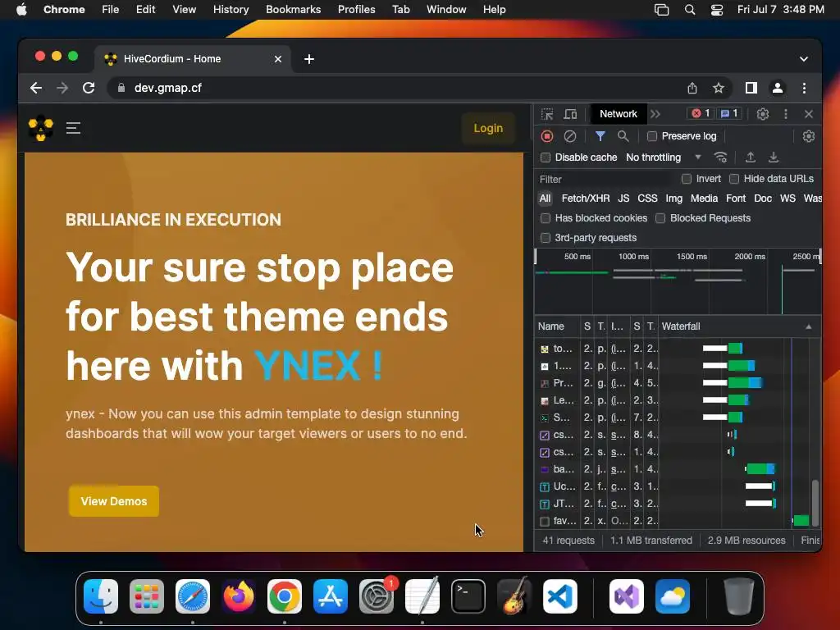Import HAR file upload icon

click(x=751, y=157)
